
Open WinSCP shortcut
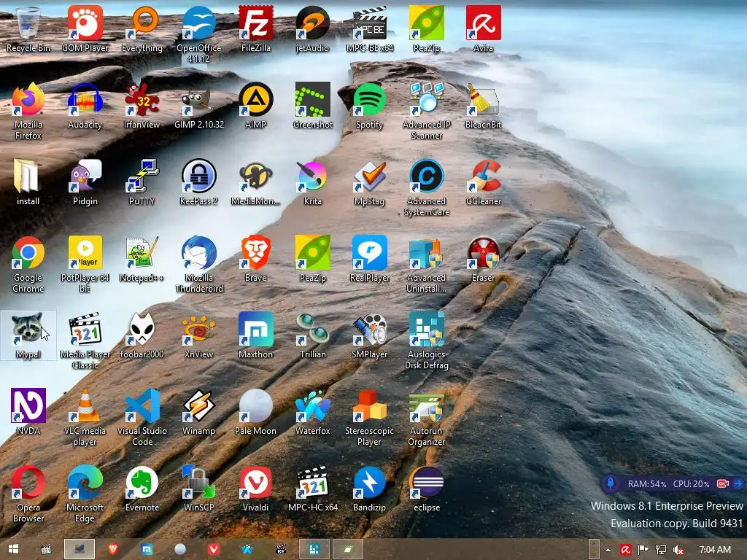(198, 489)
